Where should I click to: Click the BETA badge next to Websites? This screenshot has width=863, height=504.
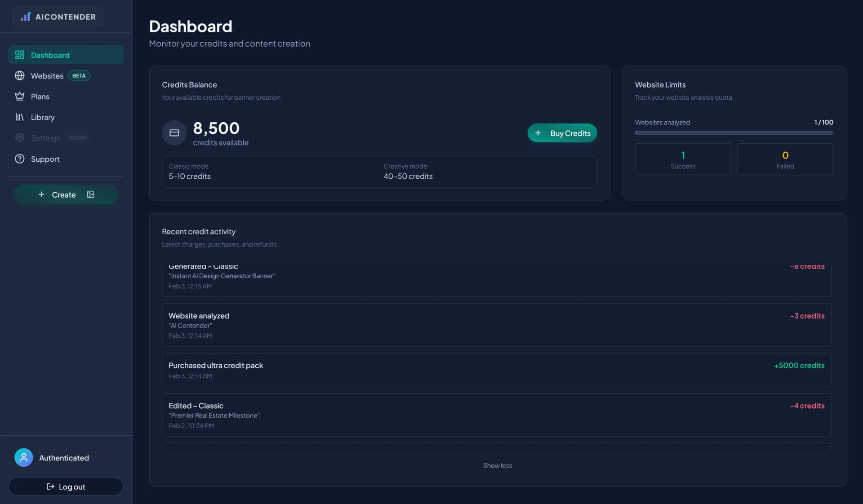pyautogui.click(x=79, y=75)
